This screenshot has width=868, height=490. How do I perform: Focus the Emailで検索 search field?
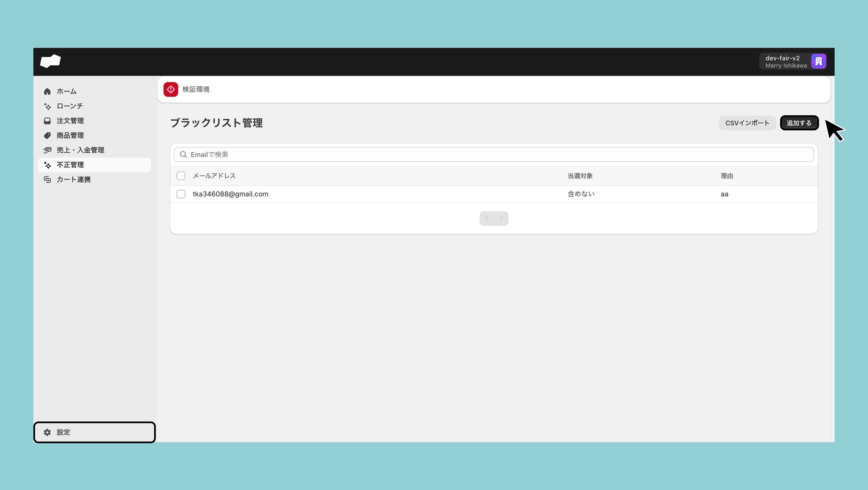pyautogui.click(x=494, y=155)
